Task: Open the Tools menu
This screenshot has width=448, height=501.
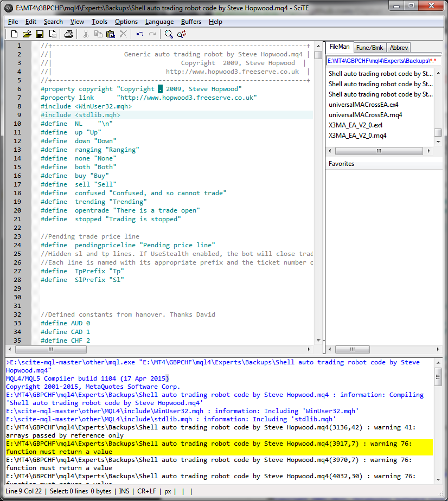Action: tap(99, 22)
